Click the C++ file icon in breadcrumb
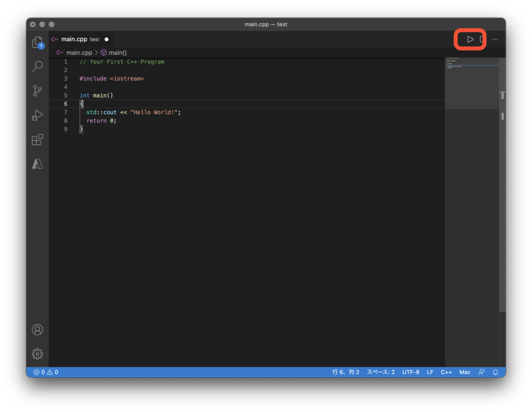 pos(60,52)
